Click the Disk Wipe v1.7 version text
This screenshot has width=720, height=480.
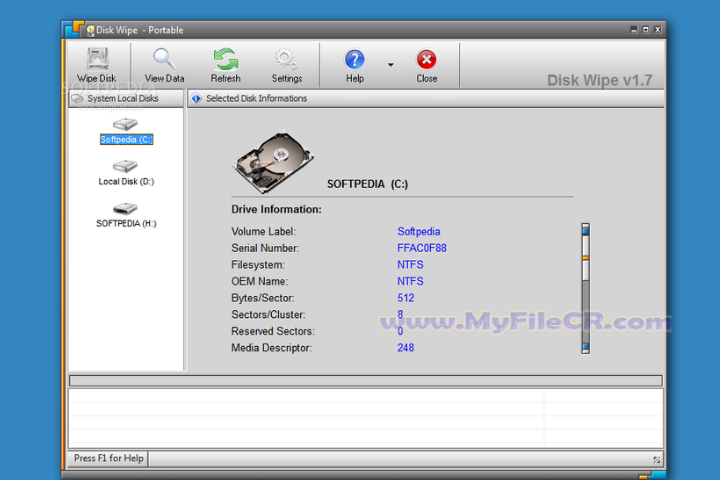(x=599, y=80)
